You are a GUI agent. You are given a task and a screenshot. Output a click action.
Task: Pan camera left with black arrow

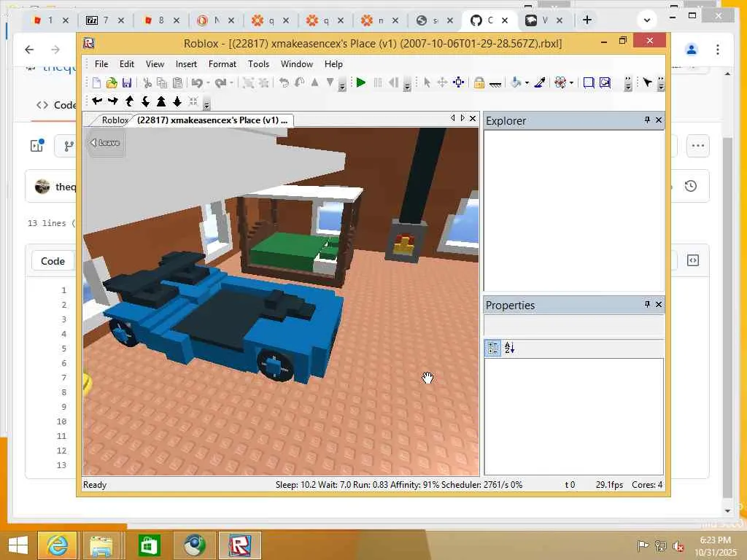tap(97, 101)
